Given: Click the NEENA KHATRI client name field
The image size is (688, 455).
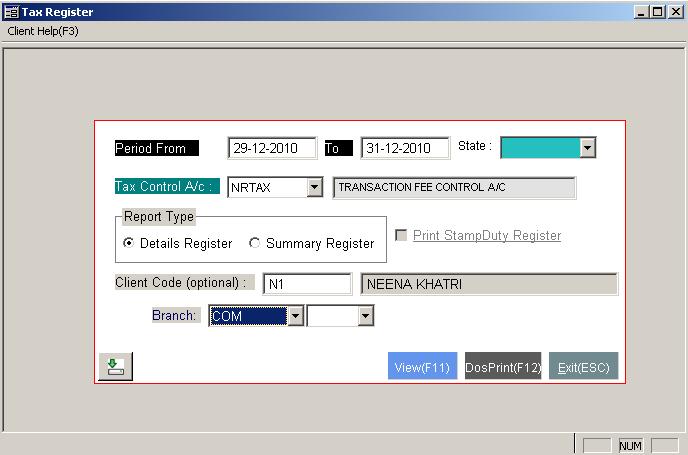Looking at the screenshot, I should coord(488,284).
